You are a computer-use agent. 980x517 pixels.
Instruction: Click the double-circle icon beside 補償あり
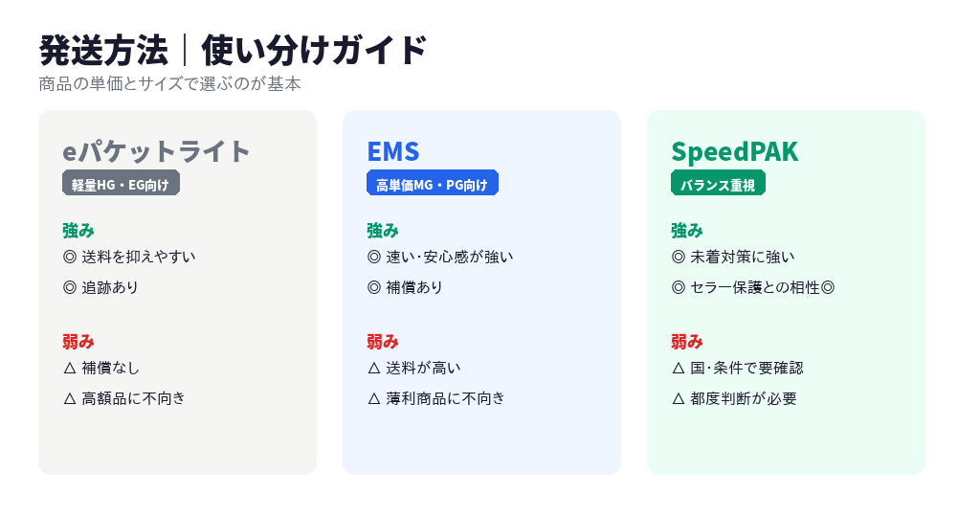click(373, 287)
